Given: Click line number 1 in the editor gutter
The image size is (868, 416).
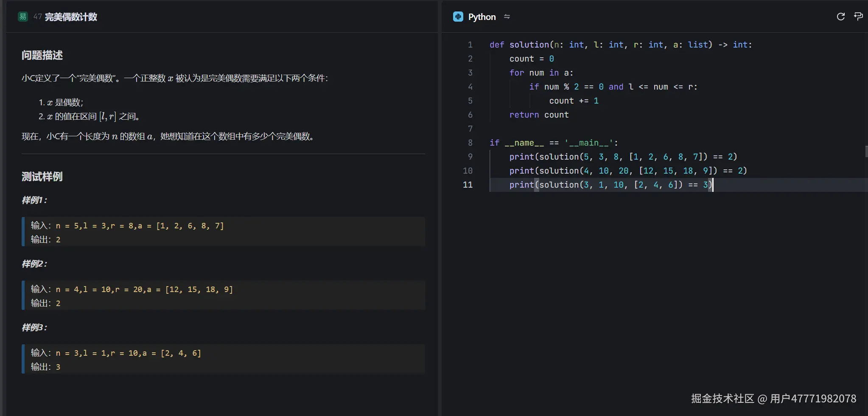Looking at the screenshot, I should point(470,45).
